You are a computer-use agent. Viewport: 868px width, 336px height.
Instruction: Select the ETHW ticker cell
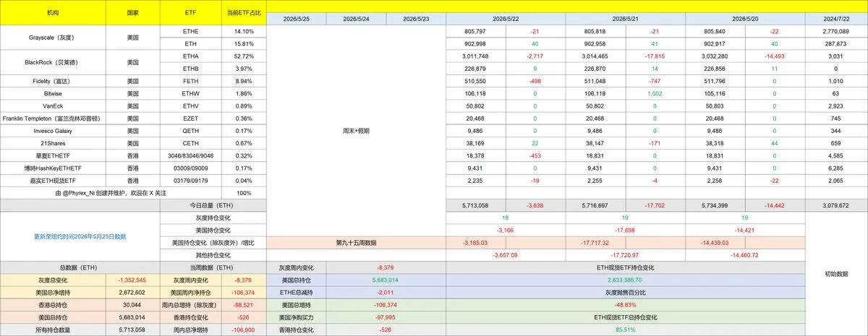(x=191, y=93)
